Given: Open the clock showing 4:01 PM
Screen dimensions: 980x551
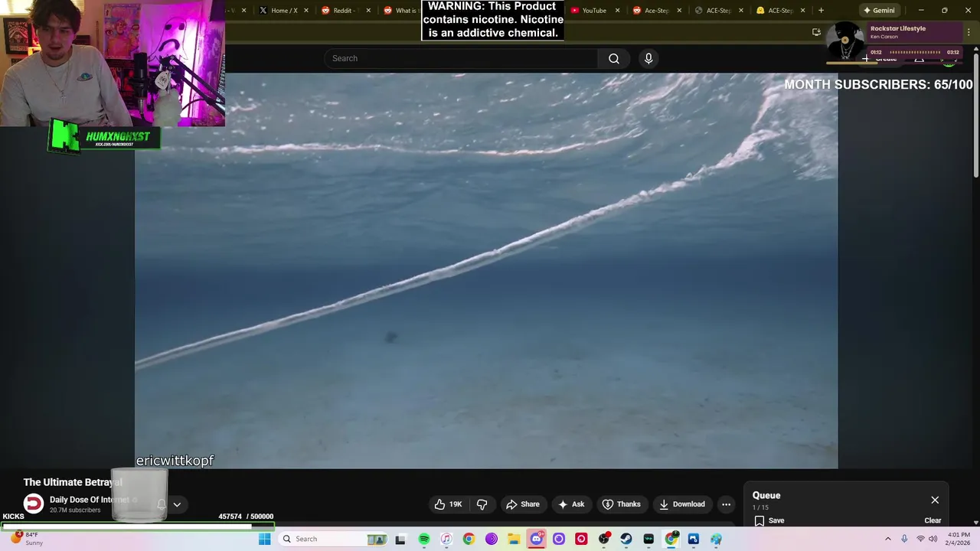Looking at the screenshot, I should click(959, 539).
